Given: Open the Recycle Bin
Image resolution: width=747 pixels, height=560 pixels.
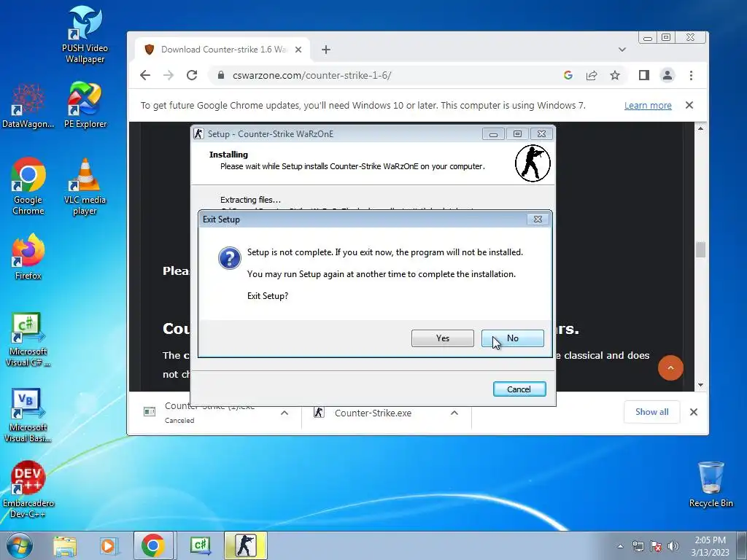Looking at the screenshot, I should [711, 484].
